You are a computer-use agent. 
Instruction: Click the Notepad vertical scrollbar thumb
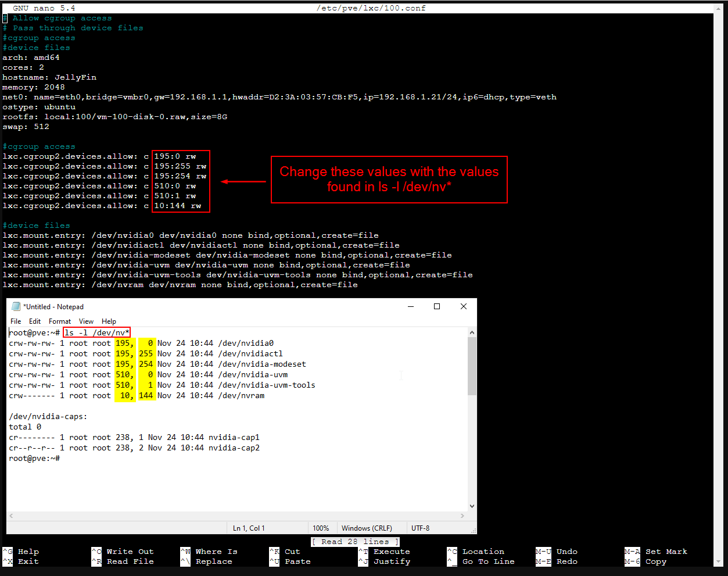click(472, 366)
